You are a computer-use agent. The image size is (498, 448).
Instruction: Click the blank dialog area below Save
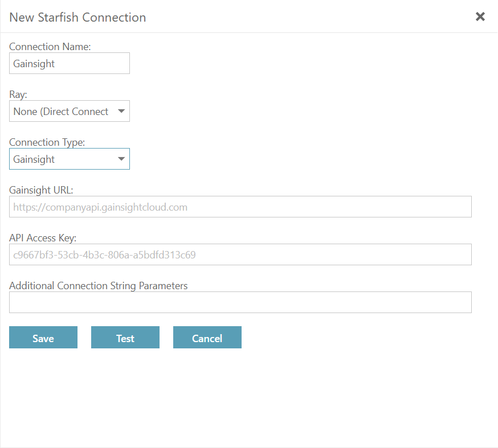click(x=249, y=398)
